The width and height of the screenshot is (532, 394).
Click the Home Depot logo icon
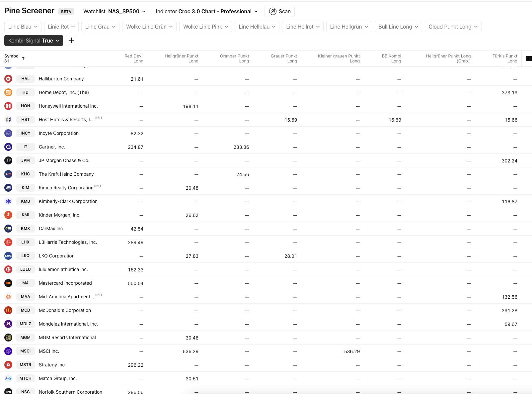point(8,92)
